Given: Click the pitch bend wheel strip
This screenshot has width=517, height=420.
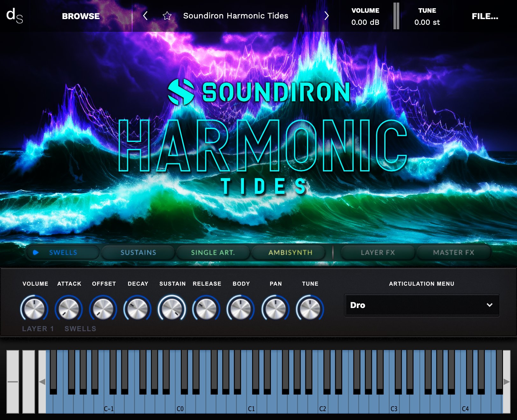Looking at the screenshot, I should click(13, 382).
